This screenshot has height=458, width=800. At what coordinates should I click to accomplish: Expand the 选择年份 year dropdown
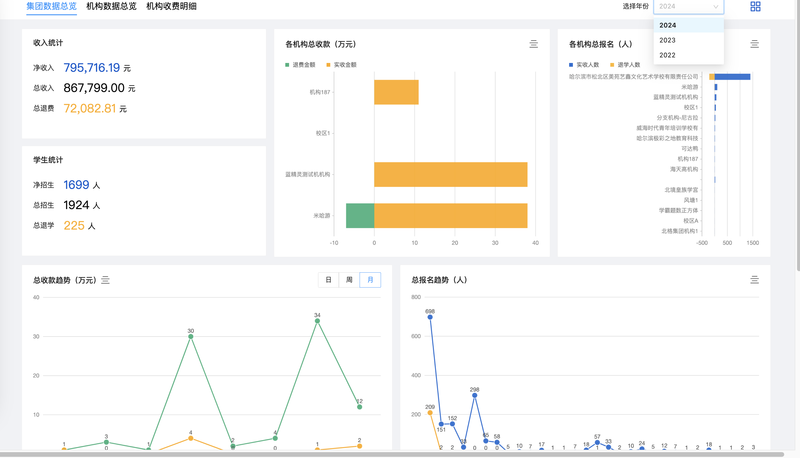688,7
